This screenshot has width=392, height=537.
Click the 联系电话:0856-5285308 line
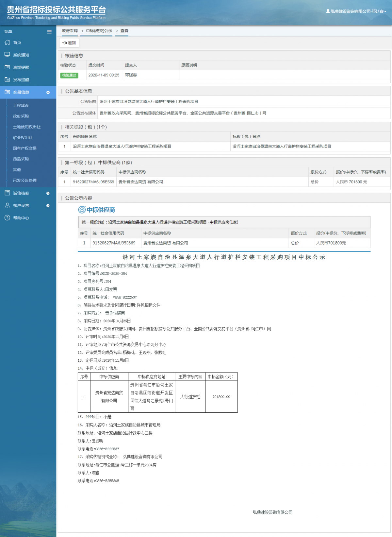(x=98, y=481)
